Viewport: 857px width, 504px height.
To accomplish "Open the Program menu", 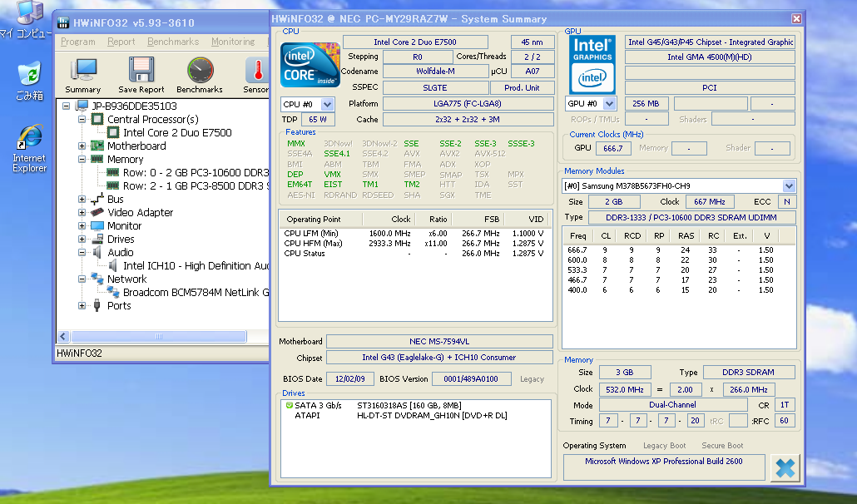I will point(77,42).
